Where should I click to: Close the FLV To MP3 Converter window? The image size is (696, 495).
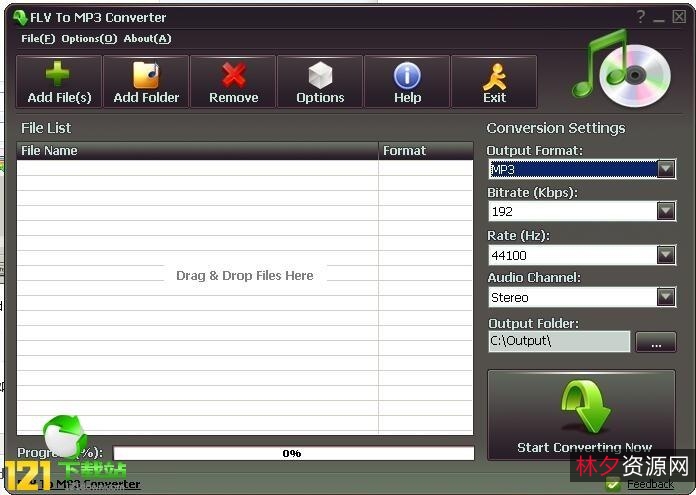(679, 17)
